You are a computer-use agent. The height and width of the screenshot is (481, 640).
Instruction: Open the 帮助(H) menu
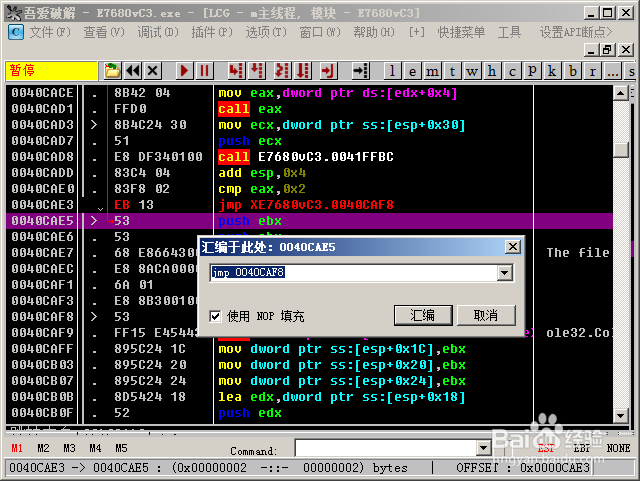click(x=374, y=32)
